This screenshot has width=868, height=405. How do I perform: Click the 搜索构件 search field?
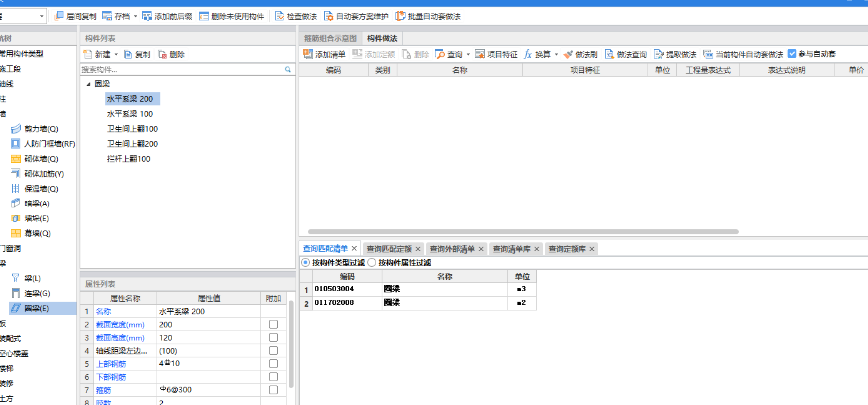point(182,70)
